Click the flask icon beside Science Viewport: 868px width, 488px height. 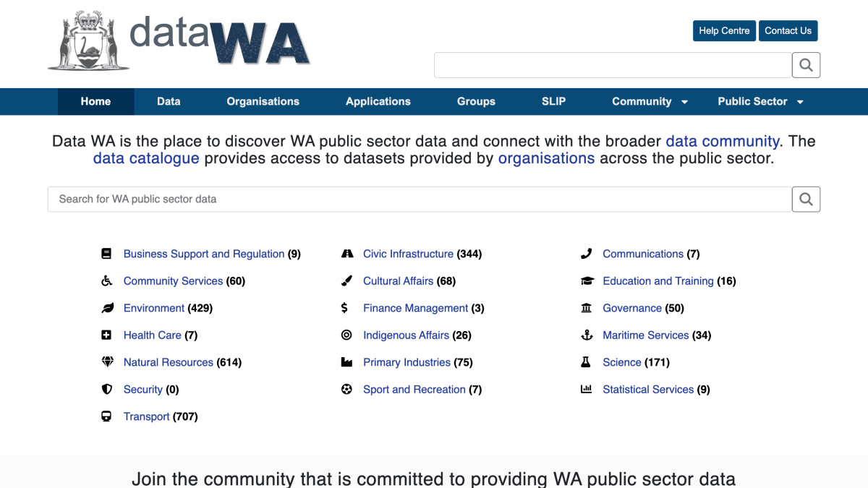[586, 362]
